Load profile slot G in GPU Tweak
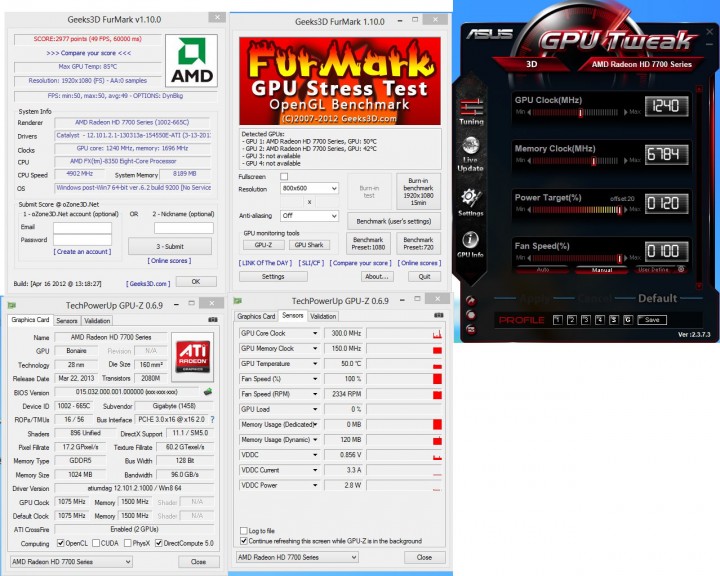Screen dimensions: 720x576 [x=628, y=320]
